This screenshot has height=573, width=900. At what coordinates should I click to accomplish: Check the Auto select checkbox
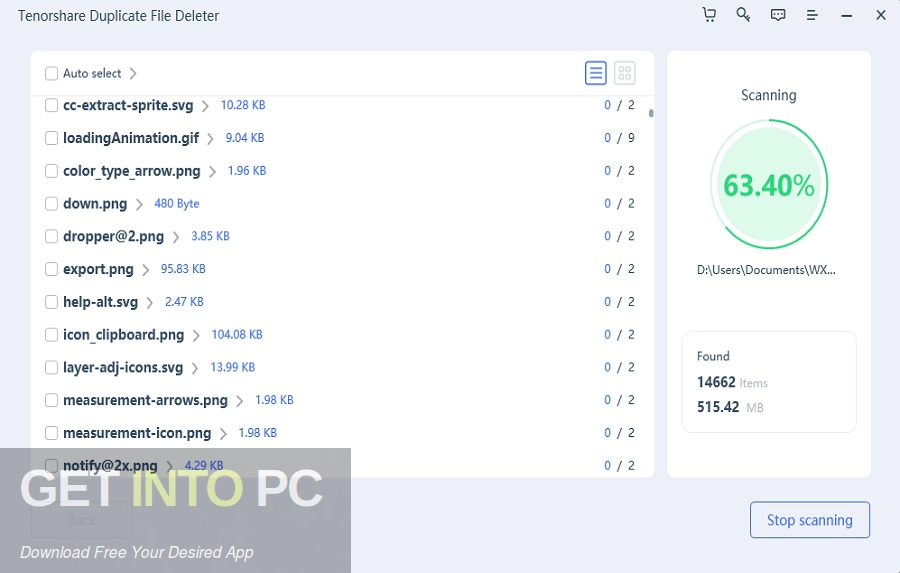pos(52,73)
